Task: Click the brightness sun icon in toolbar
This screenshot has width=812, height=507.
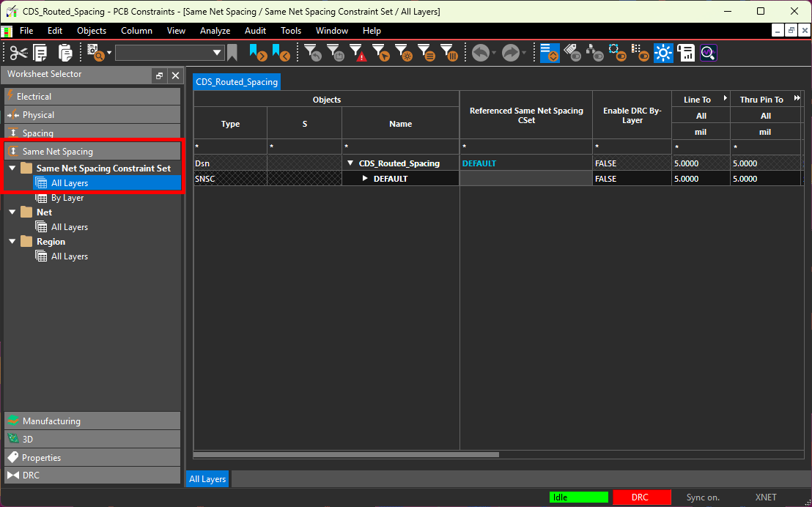Action: tap(663, 53)
